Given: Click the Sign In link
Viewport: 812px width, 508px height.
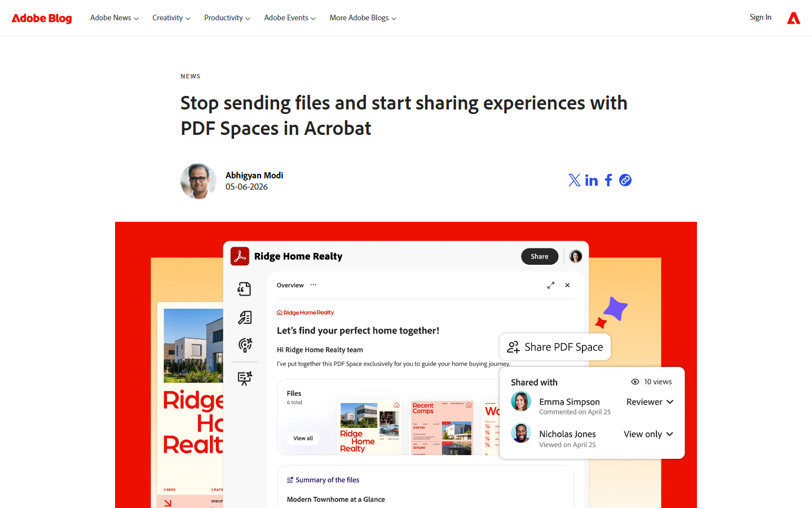Looking at the screenshot, I should [x=760, y=17].
